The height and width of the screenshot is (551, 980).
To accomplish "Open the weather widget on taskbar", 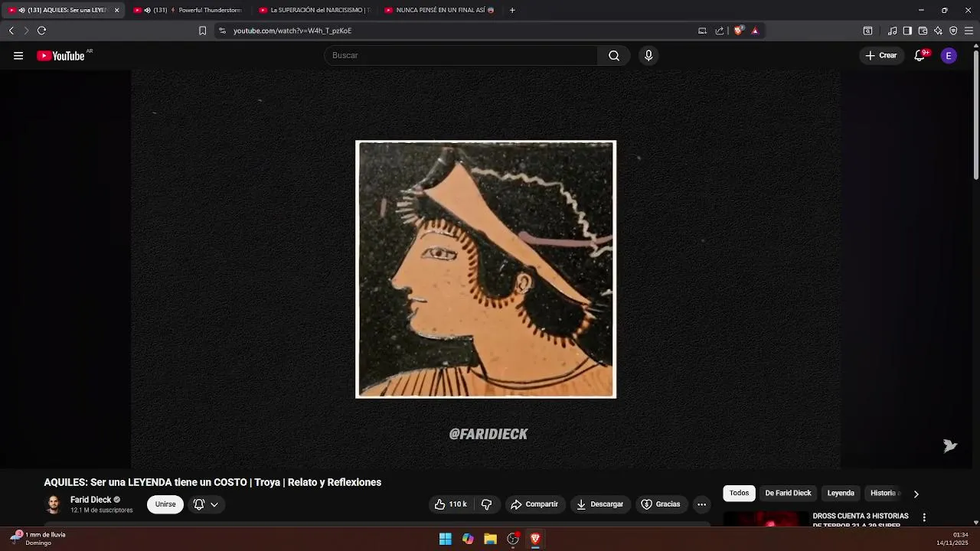I will tap(38, 539).
